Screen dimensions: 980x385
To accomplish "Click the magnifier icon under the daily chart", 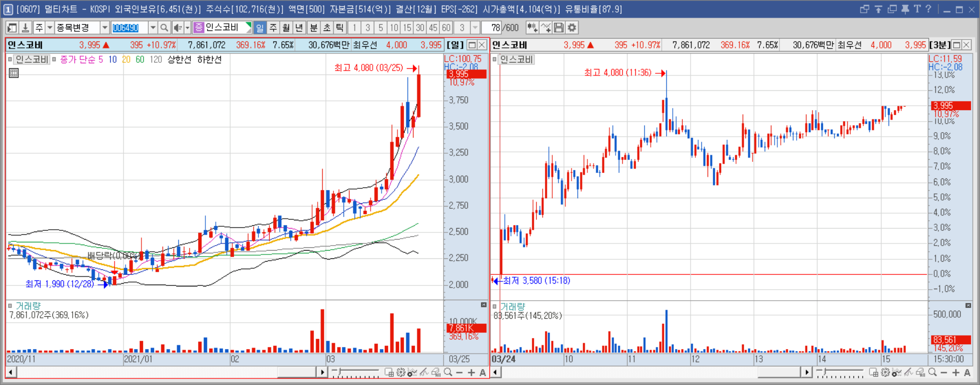I will 448,373.
